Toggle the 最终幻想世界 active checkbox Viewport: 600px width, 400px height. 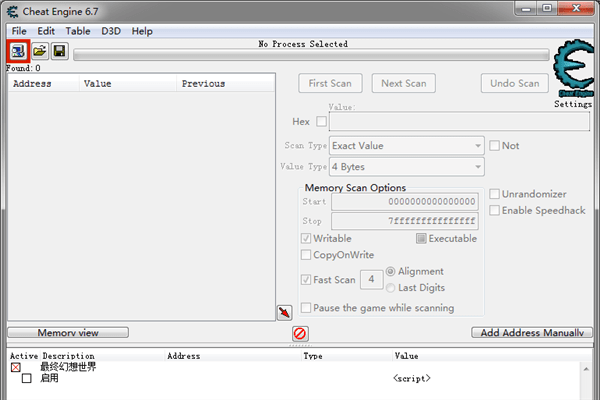coord(16,367)
